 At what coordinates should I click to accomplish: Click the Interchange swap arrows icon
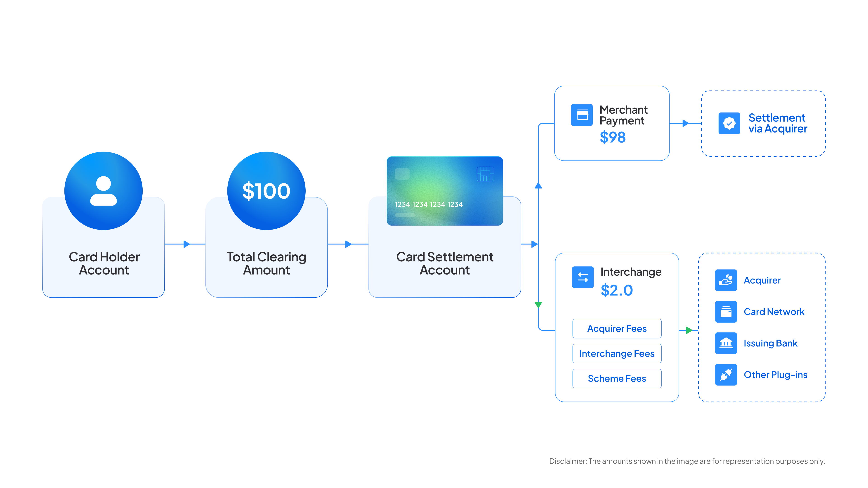click(583, 277)
